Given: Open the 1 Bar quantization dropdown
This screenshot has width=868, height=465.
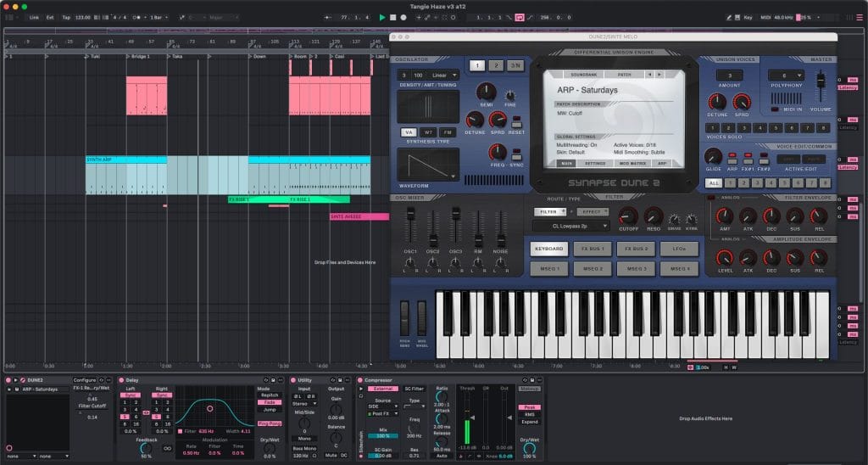Looking at the screenshot, I should point(159,17).
